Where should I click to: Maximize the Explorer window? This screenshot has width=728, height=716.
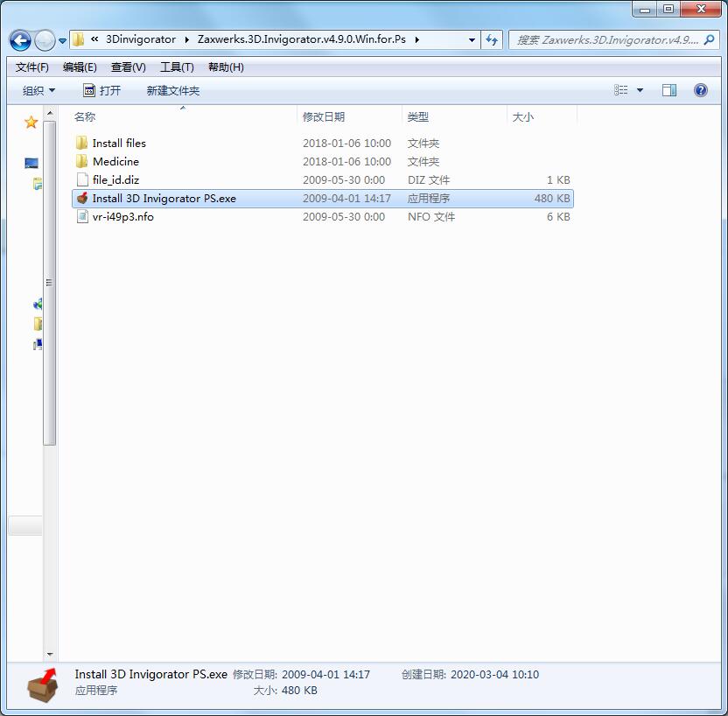pyautogui.click(x=668, y=10)
